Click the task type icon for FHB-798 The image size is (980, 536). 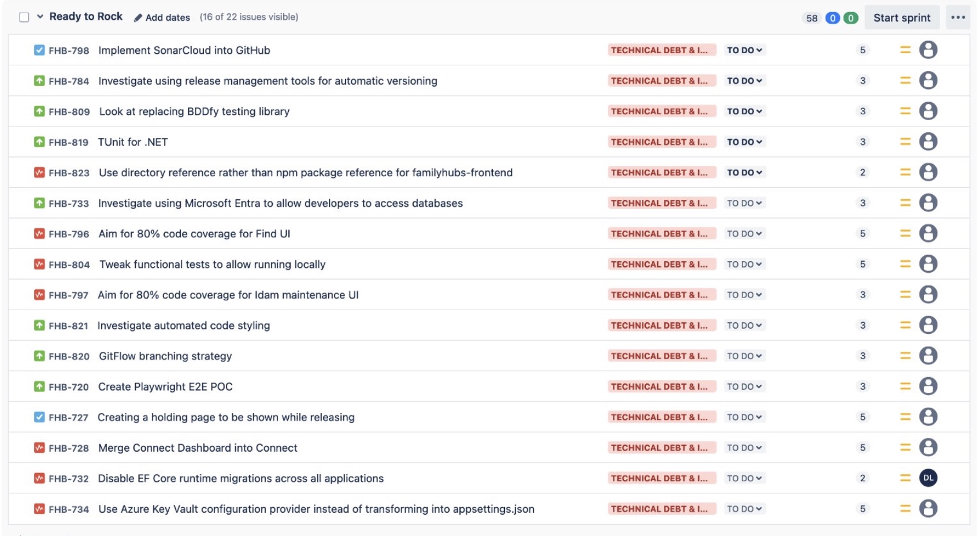point(39,50)
